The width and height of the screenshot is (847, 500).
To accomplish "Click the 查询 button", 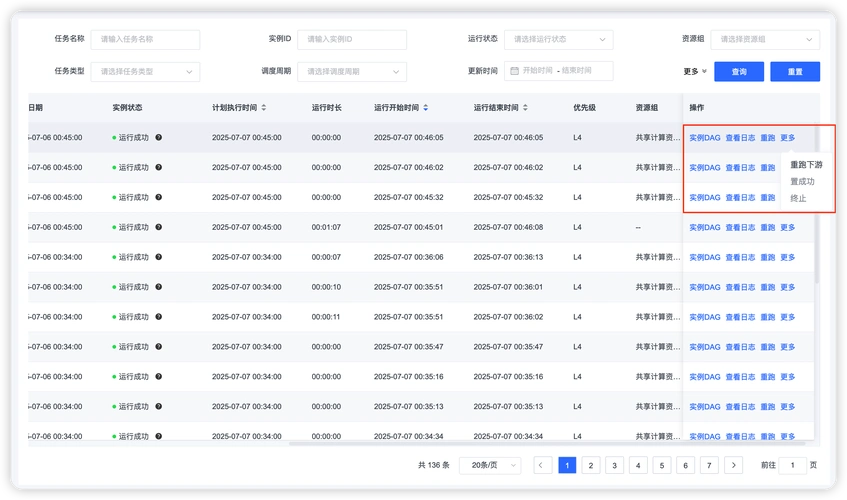I will click(x=739, y=71).
